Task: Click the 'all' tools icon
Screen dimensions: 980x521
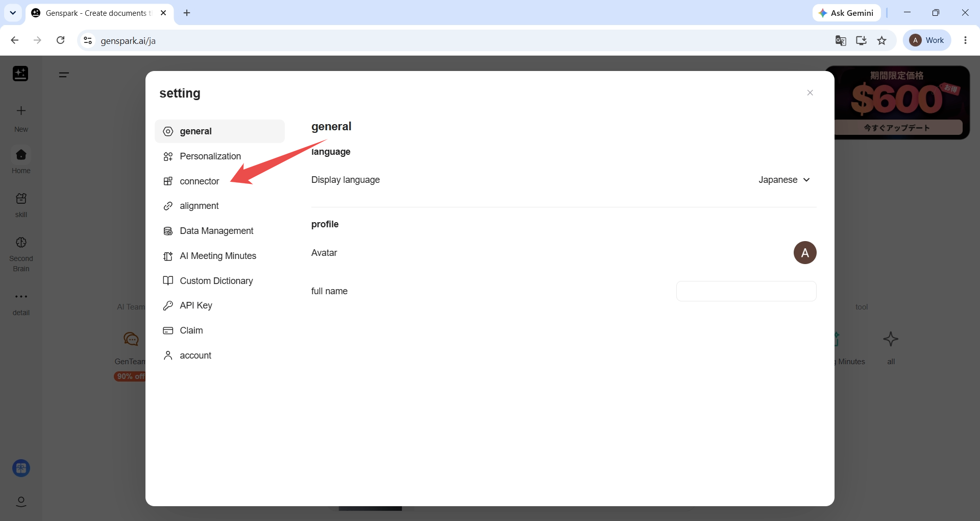Action: [x=891, y=347]
